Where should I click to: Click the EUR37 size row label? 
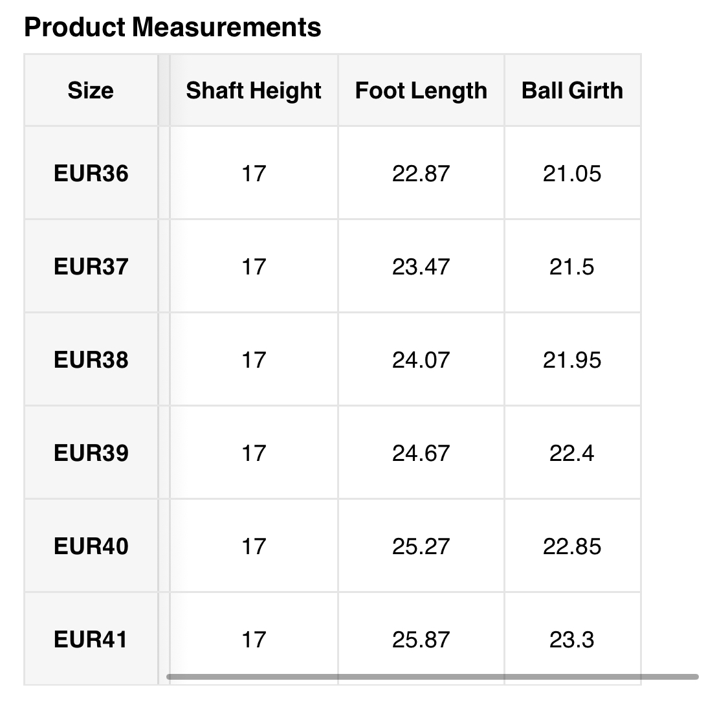[x=91, y=267]
